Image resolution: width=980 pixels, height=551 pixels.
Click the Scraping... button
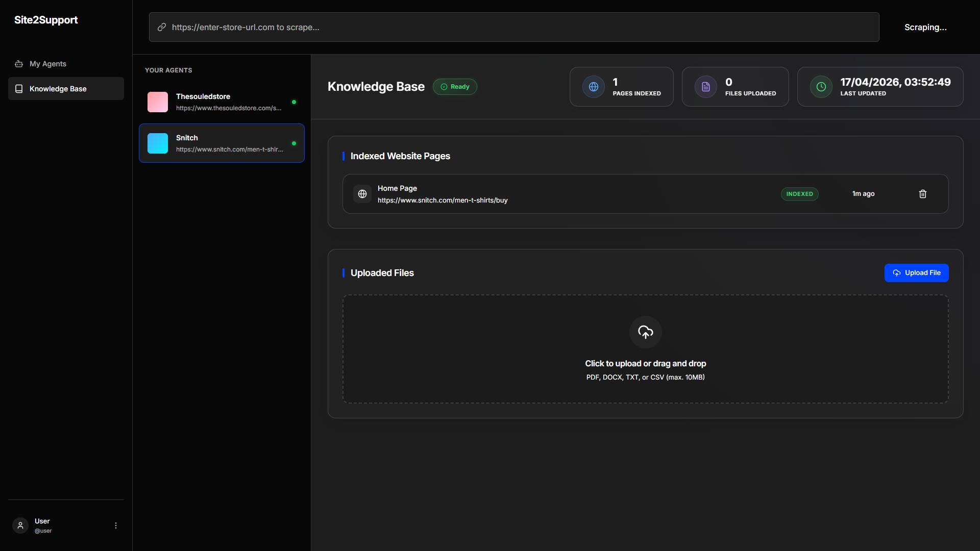click(x=925, y=27)
